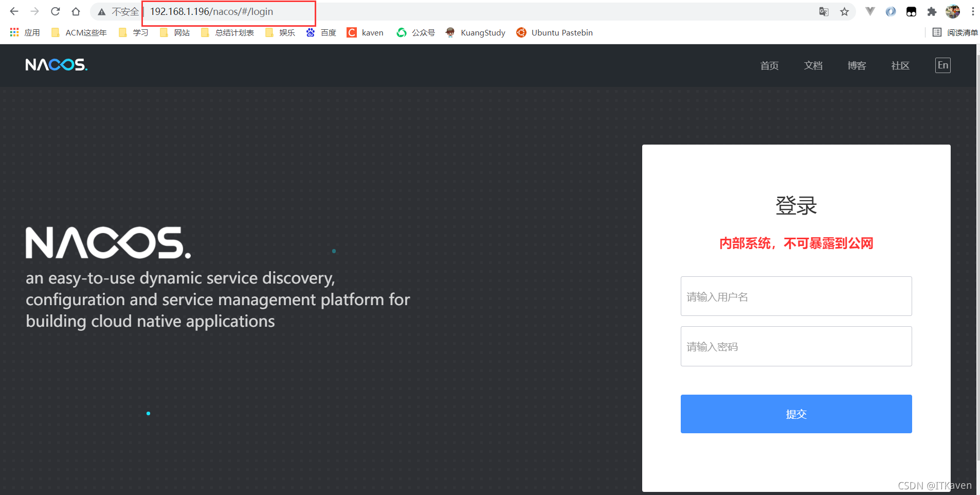Open 博客 in Nacos header
The width and height of the screenshot is (980, 495).
pyautogui.click(x=857, y=65)
